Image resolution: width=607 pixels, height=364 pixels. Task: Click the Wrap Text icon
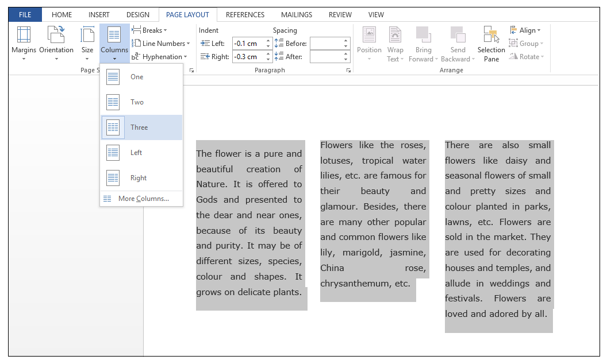(395, 35)
